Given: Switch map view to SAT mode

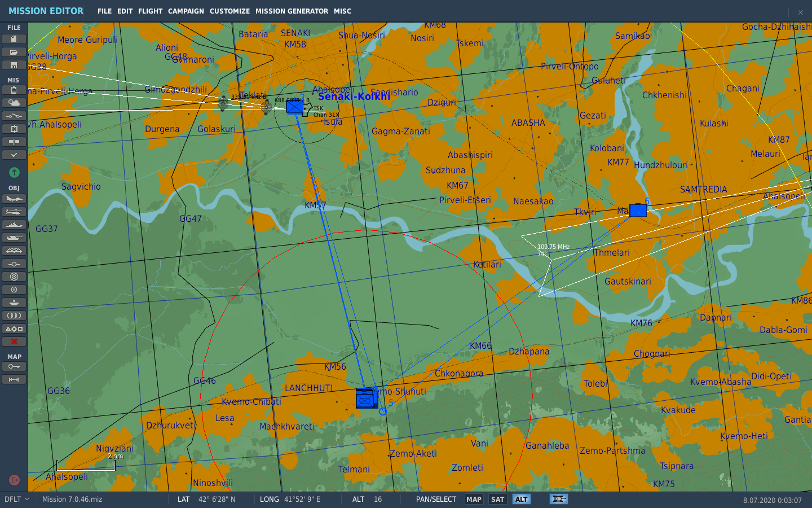Looking at the screenshot, I should tap(497, 499).
